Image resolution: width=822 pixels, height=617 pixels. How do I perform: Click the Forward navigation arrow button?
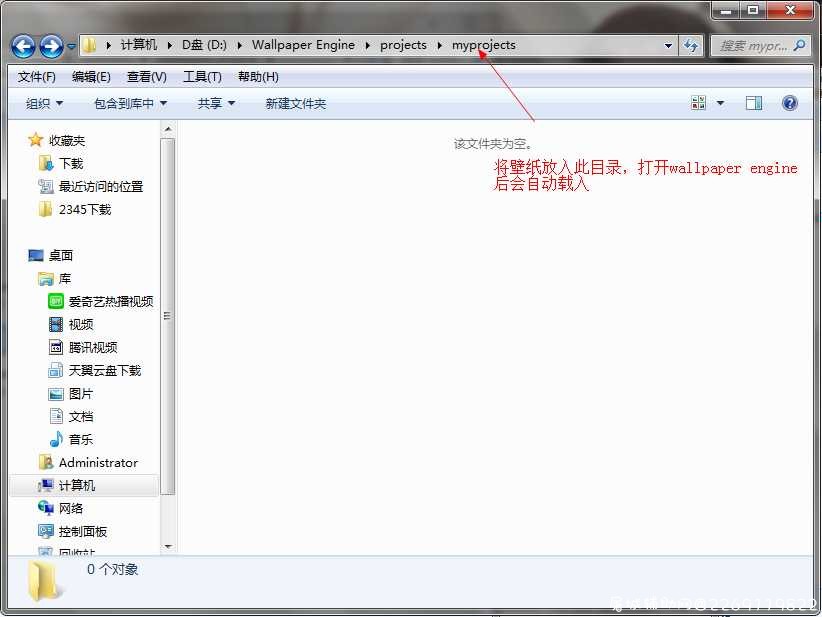[51, 46]
